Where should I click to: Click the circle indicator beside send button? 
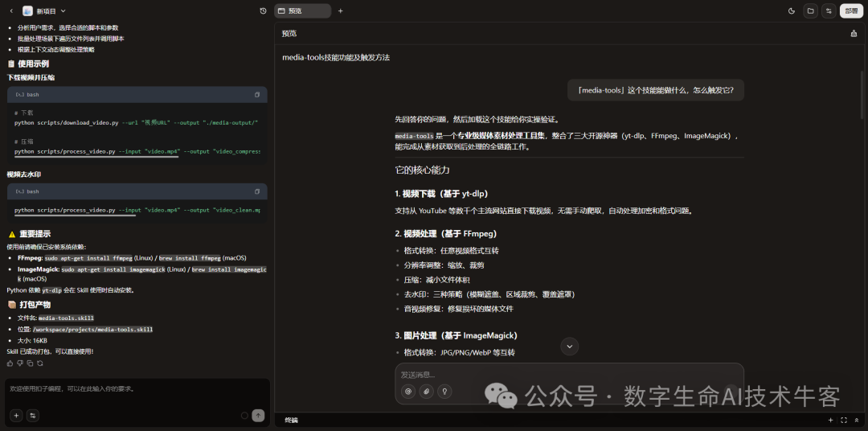(244, 416)
